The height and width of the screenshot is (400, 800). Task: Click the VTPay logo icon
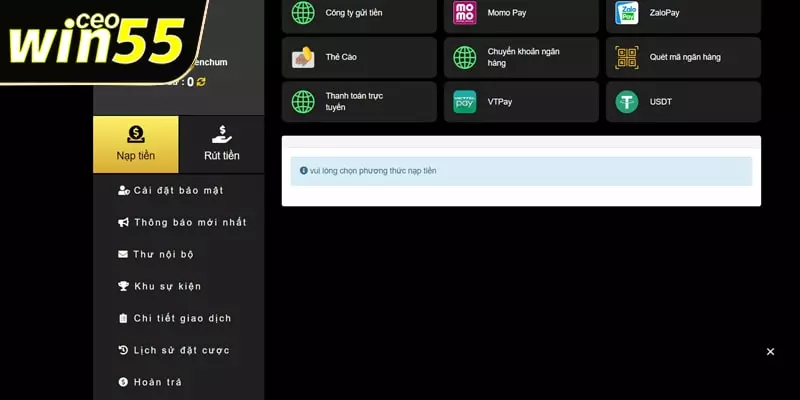[x=465, y=102]
